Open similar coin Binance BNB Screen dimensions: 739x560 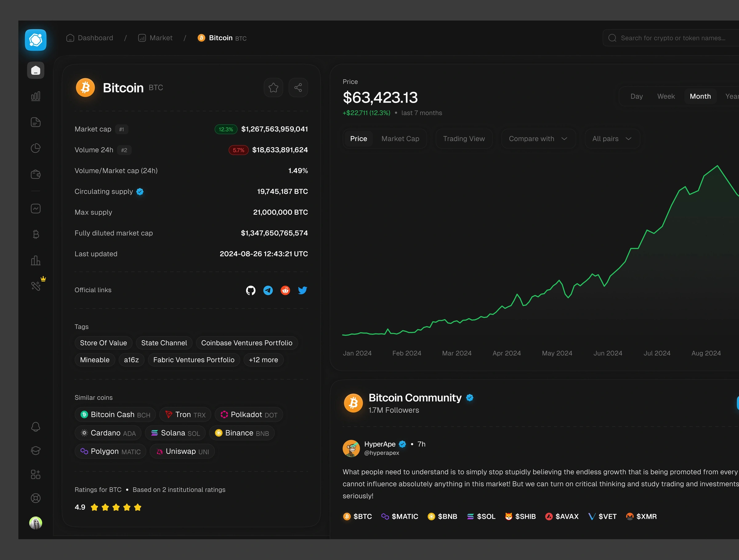[242, 433]
